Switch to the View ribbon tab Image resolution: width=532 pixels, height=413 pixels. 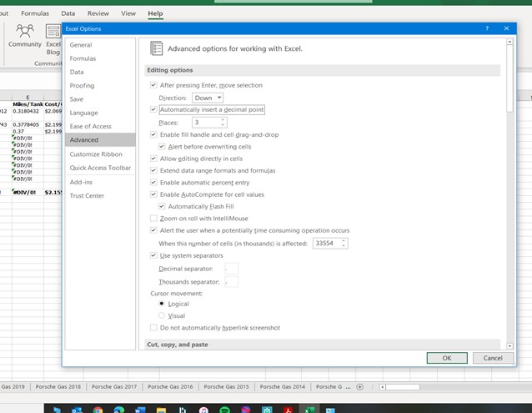(128, 13)
